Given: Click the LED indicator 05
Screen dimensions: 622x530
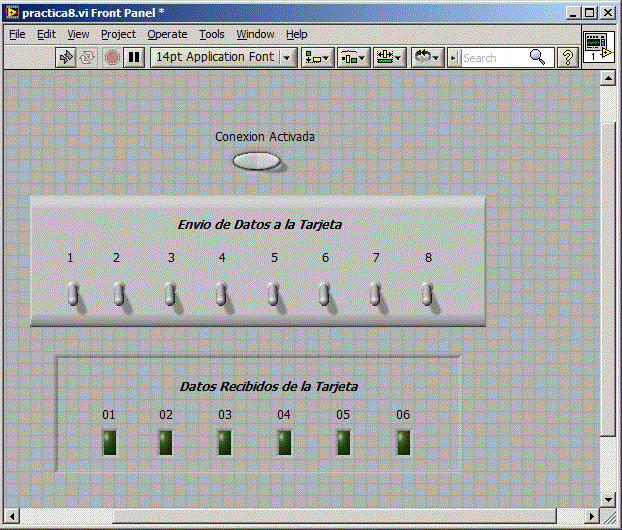Looking at the screenshot, I should pyautogui.click(x=344, y=443).
